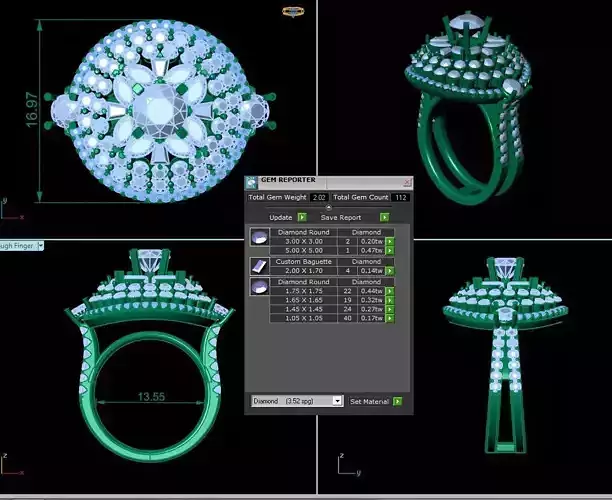This screenshot has width=612, height=500.
Task: Click the gold ring icon above the top viewport
Action: coord(293,11)
